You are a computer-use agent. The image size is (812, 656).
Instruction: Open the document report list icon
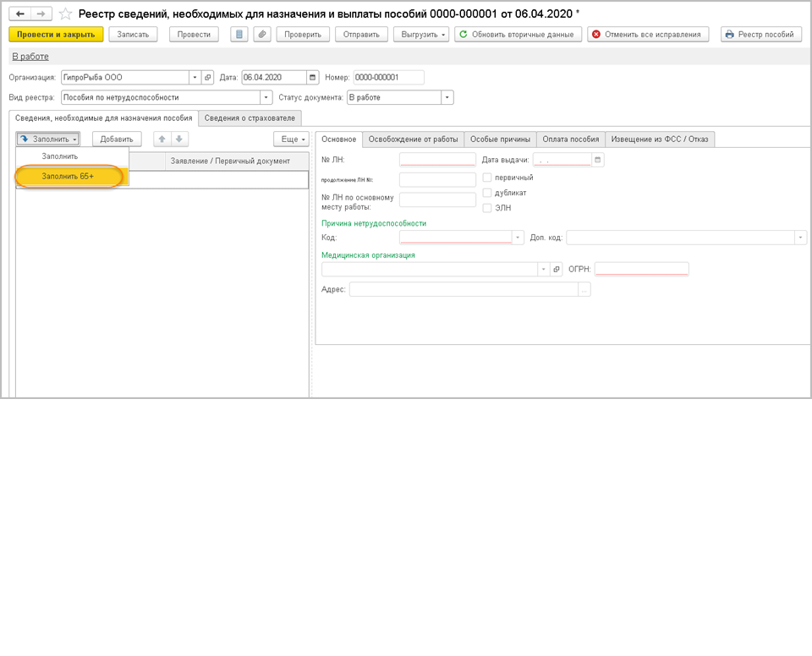[x=239, y=35]
